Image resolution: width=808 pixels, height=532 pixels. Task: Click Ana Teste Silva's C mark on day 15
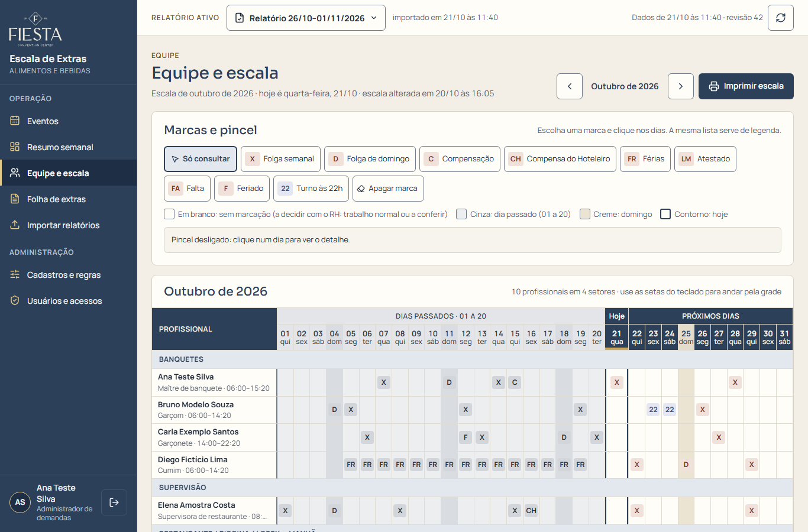pyautogui.click(x=515, y=382)
